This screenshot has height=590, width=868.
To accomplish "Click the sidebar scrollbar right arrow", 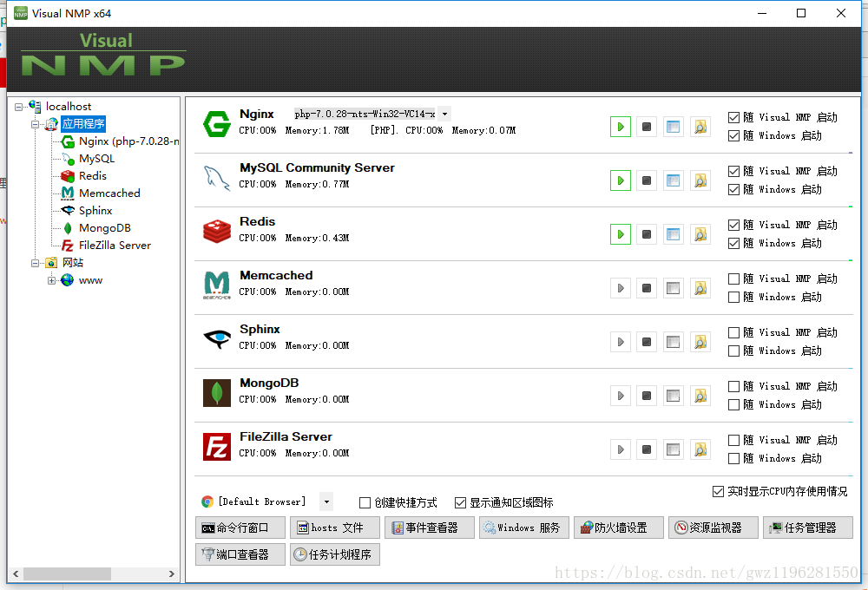I will point(172,574).
